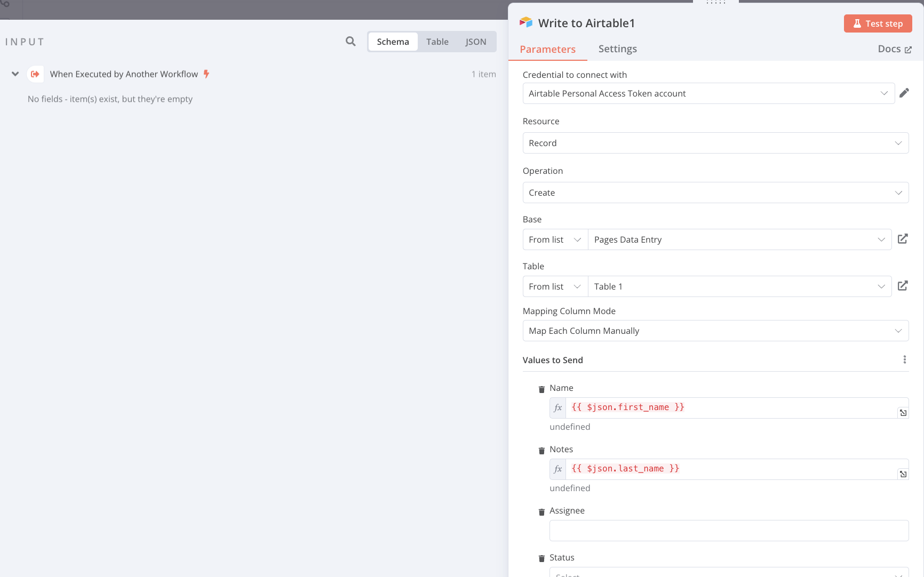Open the Table 1 selection dropdown

click(739, 286)
